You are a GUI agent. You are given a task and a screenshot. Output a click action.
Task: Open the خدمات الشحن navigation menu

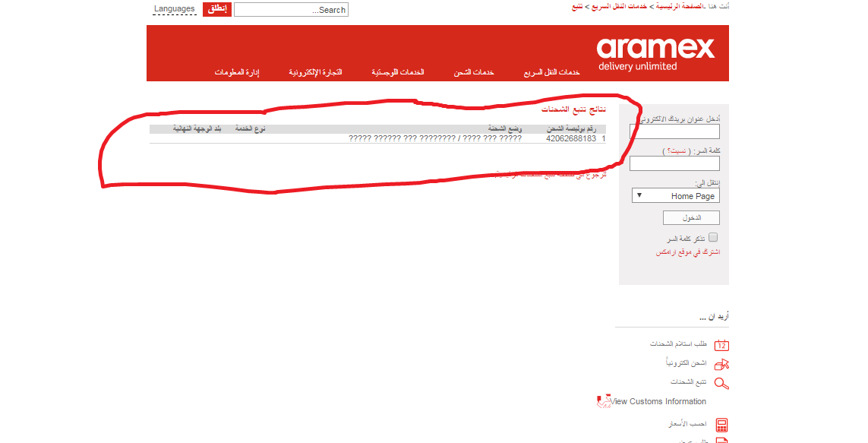474,72
